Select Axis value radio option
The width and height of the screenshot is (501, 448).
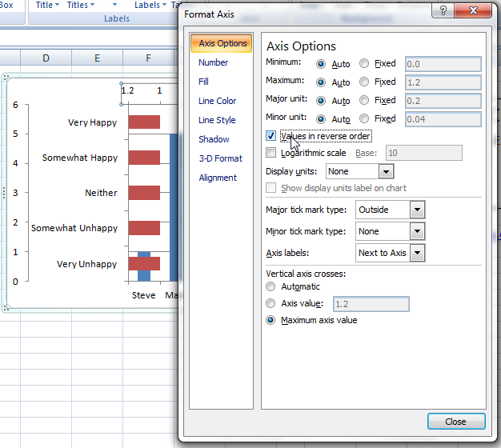(271, 303)
